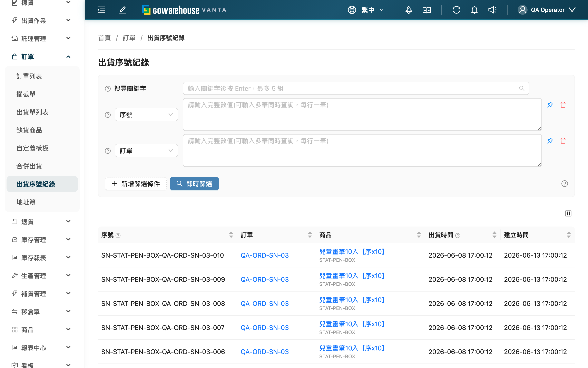Open the 繁中 language dropdown
Viewport: 588px width, 368px height.
372,10
